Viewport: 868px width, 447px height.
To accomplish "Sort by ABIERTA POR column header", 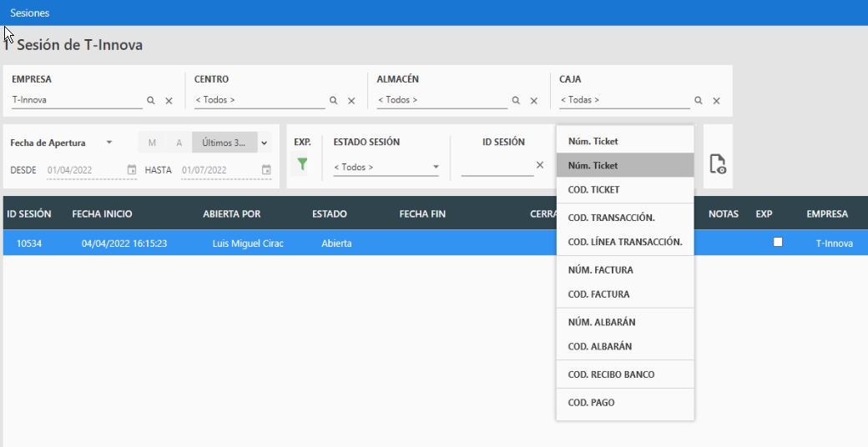I will [232, 213].
